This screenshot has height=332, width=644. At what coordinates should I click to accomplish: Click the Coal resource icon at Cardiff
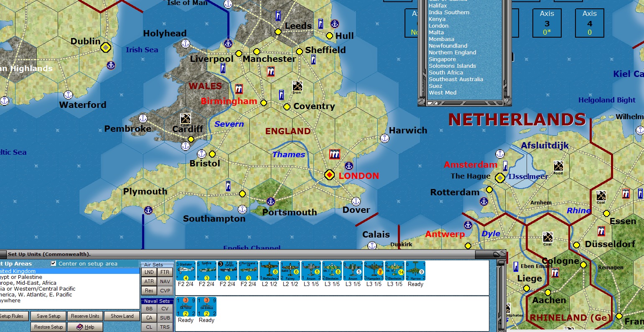pos(185,118)
